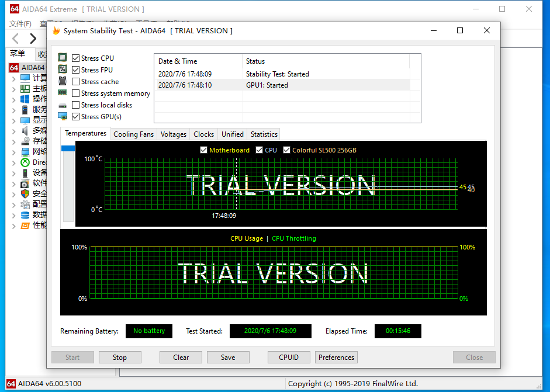
Task: Select the speaker icon of the 多媒 row
Action: 25,131
